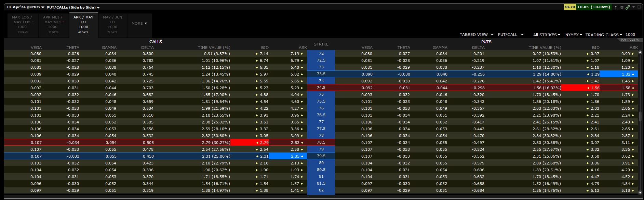
Task: Open the All STRIKES dropdown
Action: tap(547, 35)
